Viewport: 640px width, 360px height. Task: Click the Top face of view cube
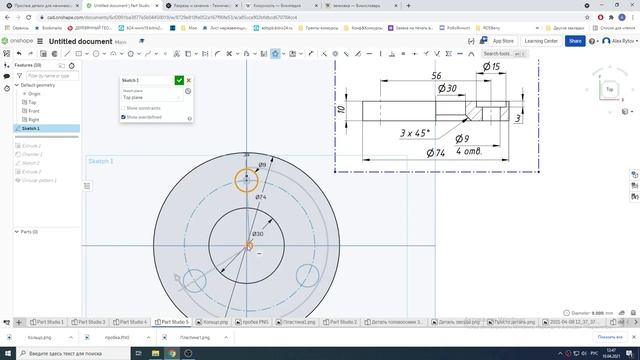[x=609, y=89]
